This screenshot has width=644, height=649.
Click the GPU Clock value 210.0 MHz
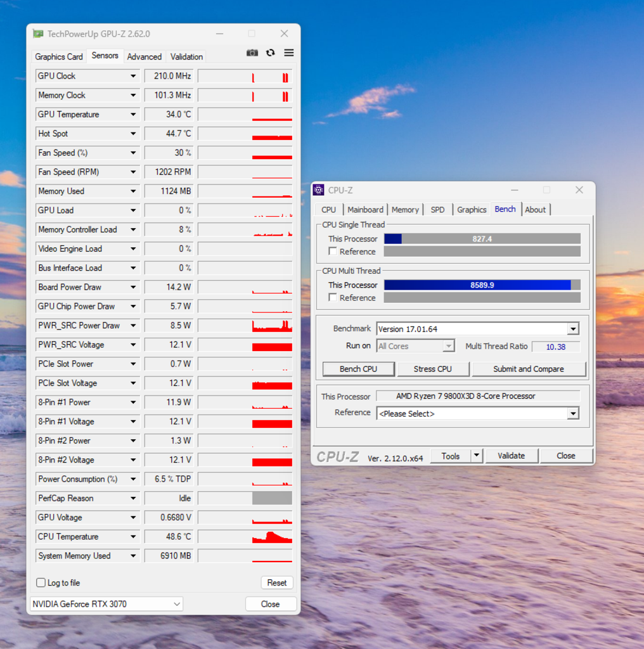click(169, 76)
